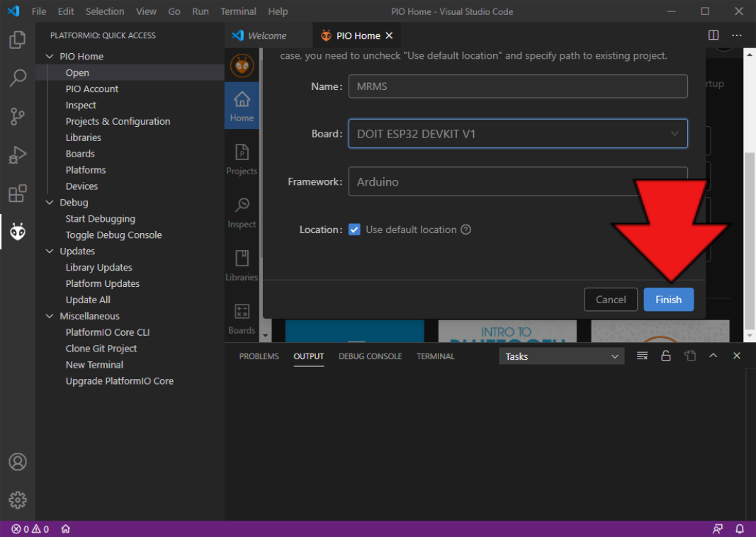Click the project Name input field
The width and height of the screenshot is (756, 537).
pos(517,86)
